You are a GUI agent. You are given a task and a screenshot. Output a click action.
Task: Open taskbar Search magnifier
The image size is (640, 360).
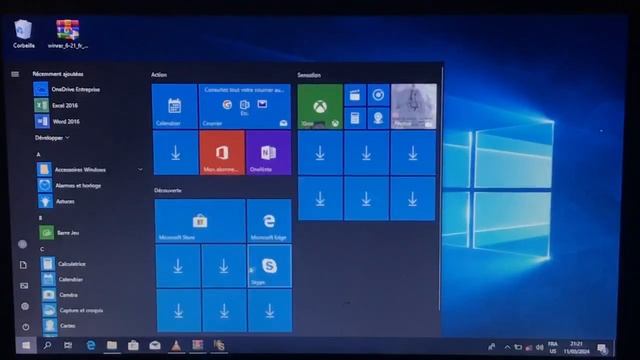[47, 346]
